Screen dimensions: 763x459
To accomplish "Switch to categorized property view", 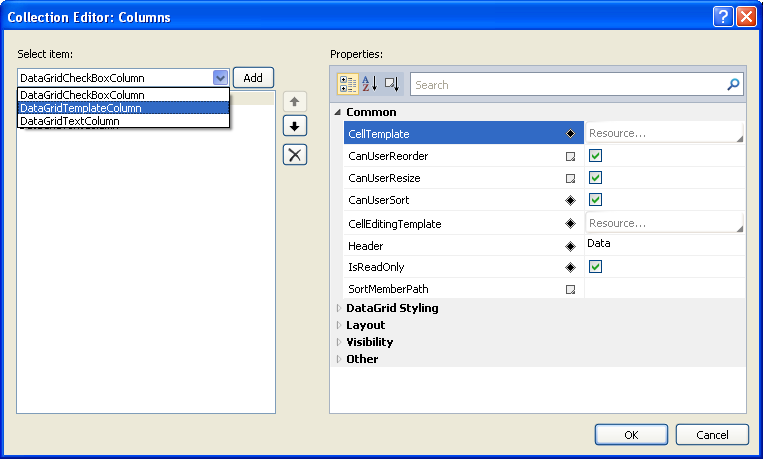I will click(348, 85).
